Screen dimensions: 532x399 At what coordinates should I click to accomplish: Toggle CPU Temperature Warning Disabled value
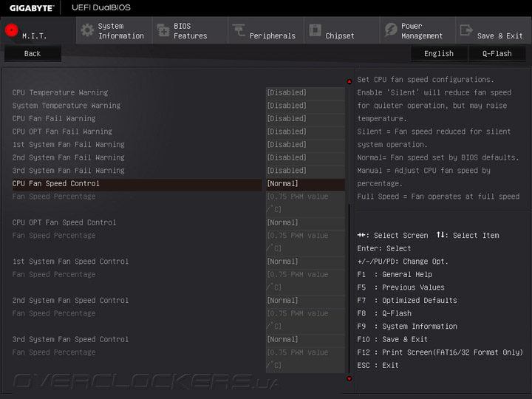[305, 92]
